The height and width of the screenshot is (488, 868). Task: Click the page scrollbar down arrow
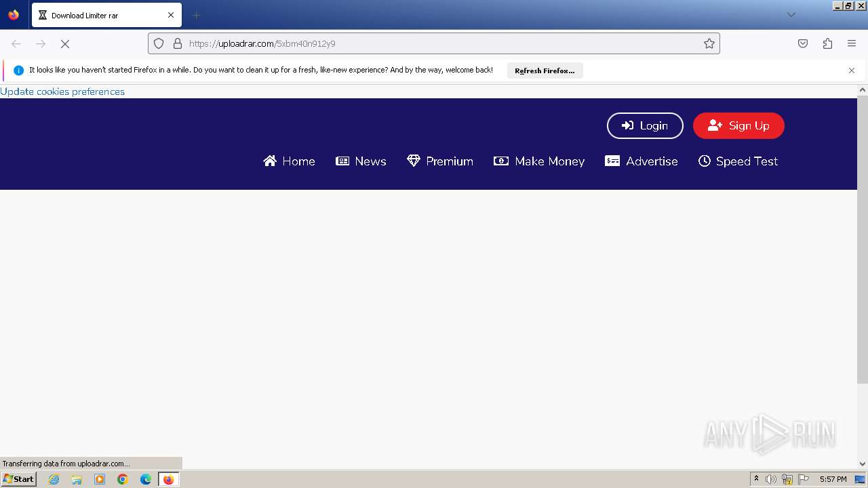863,464
